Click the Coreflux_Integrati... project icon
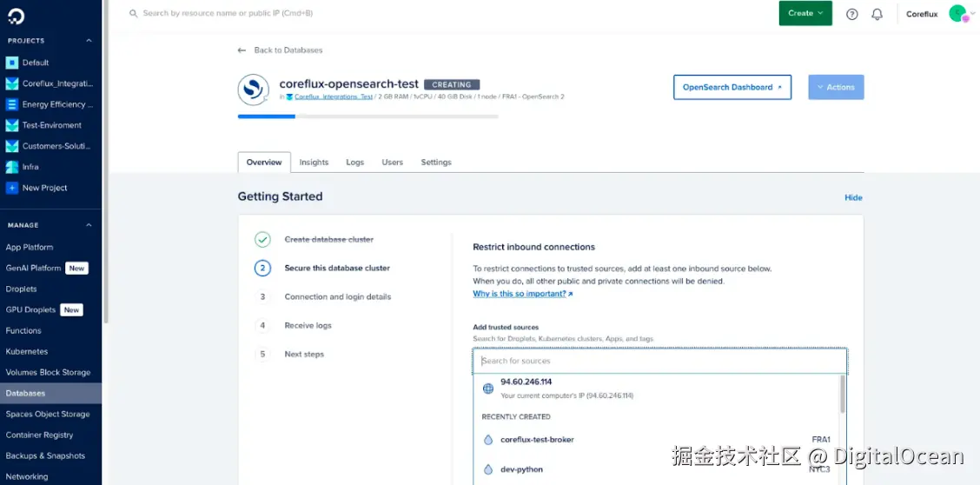The image size is (980, 485). (x=12, y=83)
